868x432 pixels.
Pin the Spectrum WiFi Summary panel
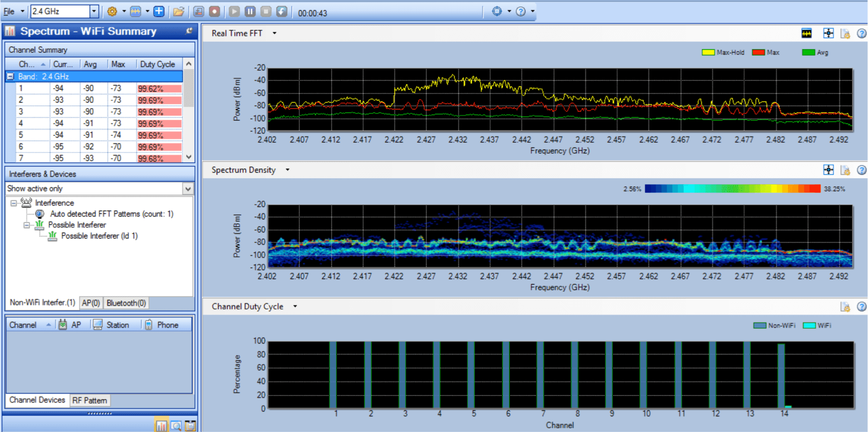pos(189,31)
